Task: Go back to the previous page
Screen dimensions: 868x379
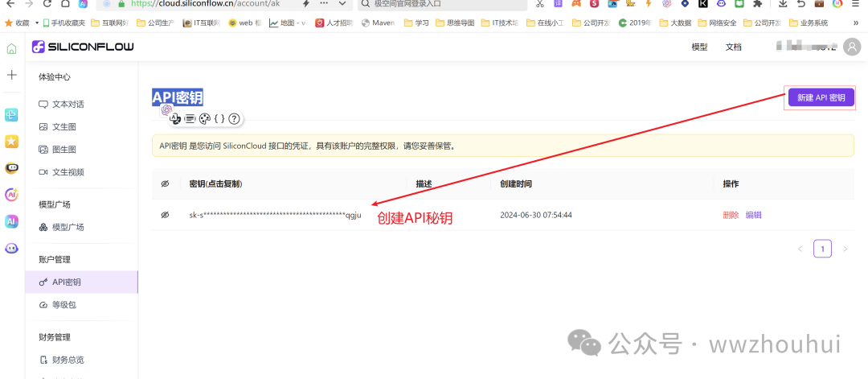Action: (x=10, y=3)
